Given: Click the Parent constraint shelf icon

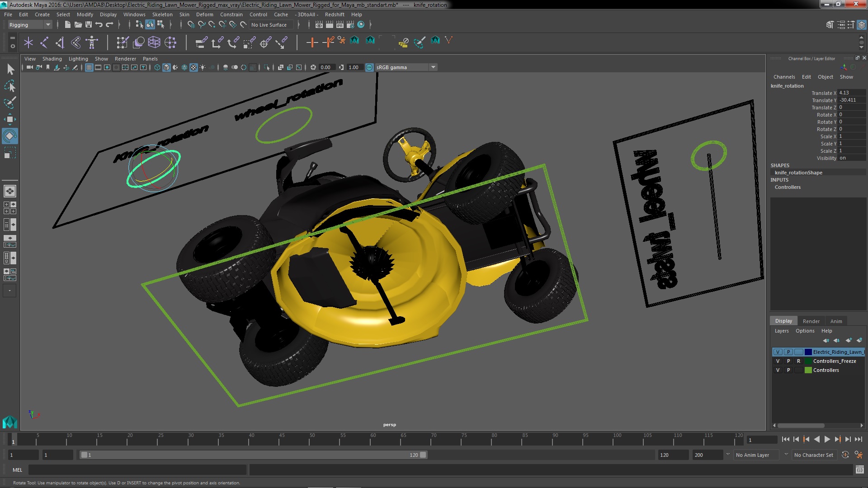Looking at the screenshot, I should coord(201,42).
